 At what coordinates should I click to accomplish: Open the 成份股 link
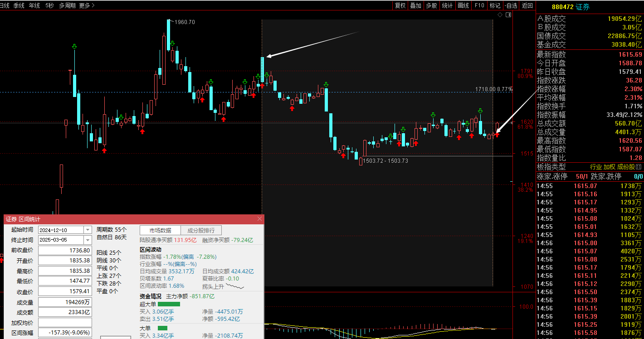tap(626, 167)
